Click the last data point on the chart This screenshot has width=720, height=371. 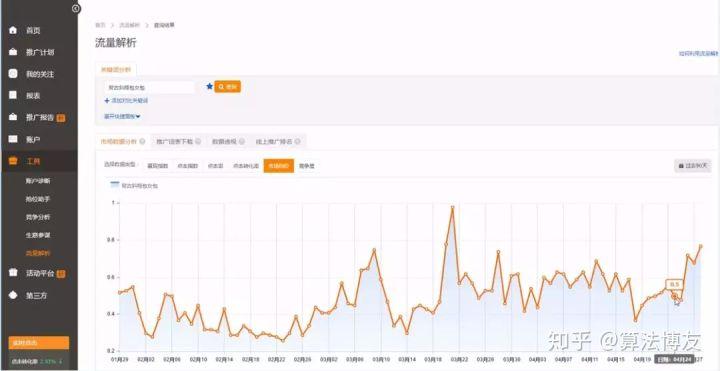point(701,246)
